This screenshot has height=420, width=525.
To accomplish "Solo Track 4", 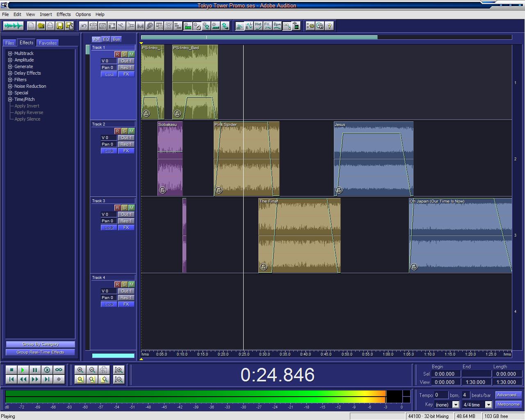I will [124, 284].
